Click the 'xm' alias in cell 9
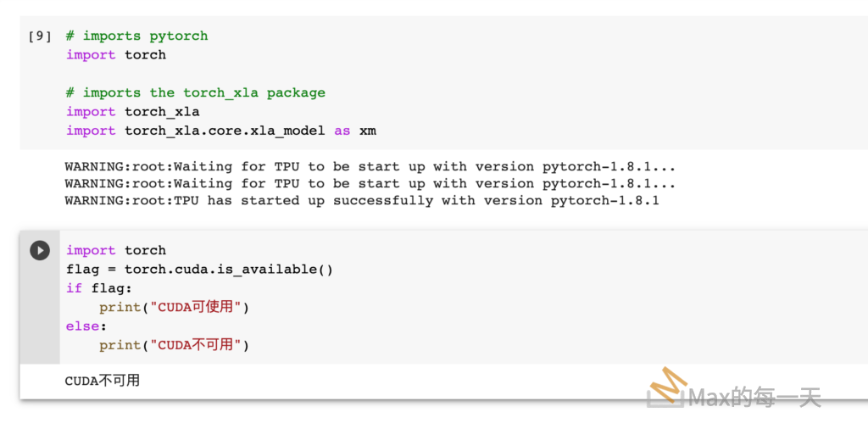Screen dimensions: 868x429 (367, 131)
